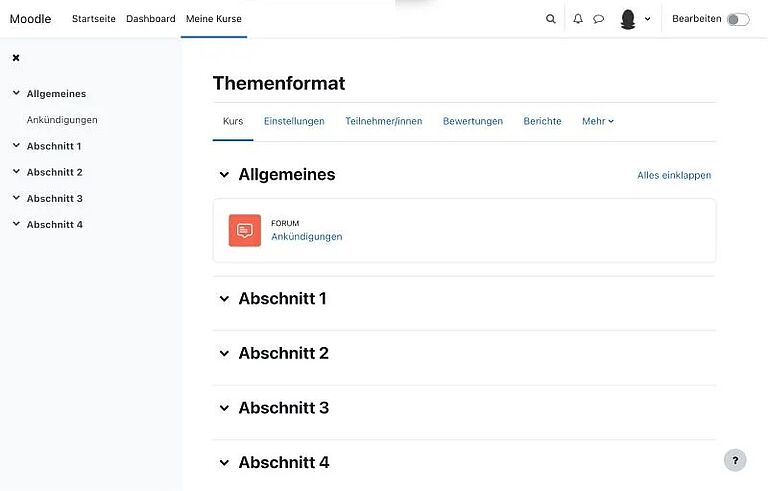Expand Abschnitt 1 in the main content
Viewport: 768px width, 491px height.
pos(224,299)
